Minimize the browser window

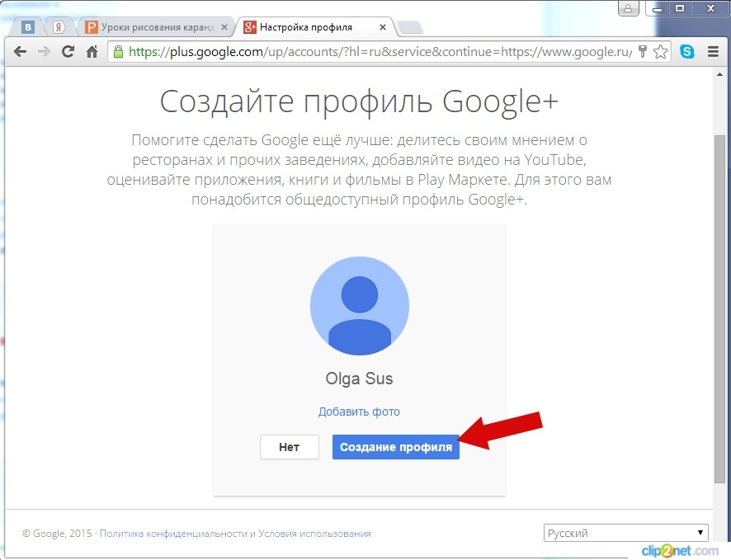click(x=658, y=8)
